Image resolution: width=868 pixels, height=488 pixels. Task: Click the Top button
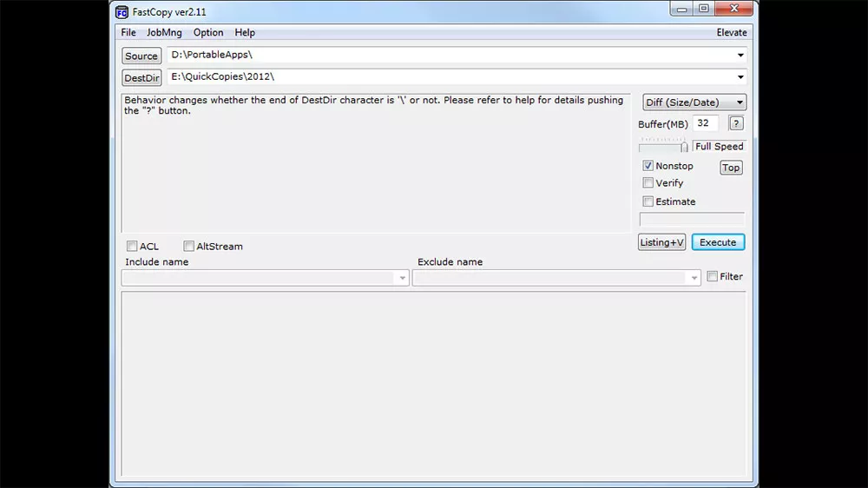(731, 168)
